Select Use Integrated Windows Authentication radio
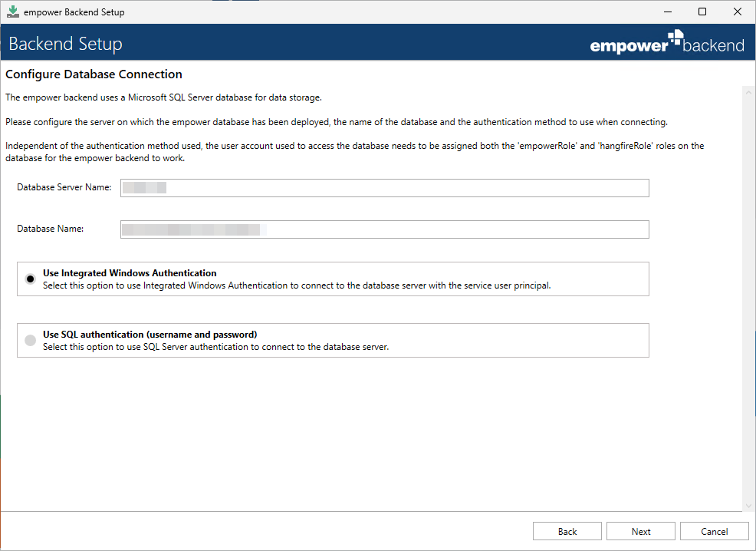Screen dimensions: 756x551 click(x=31, y=279)
